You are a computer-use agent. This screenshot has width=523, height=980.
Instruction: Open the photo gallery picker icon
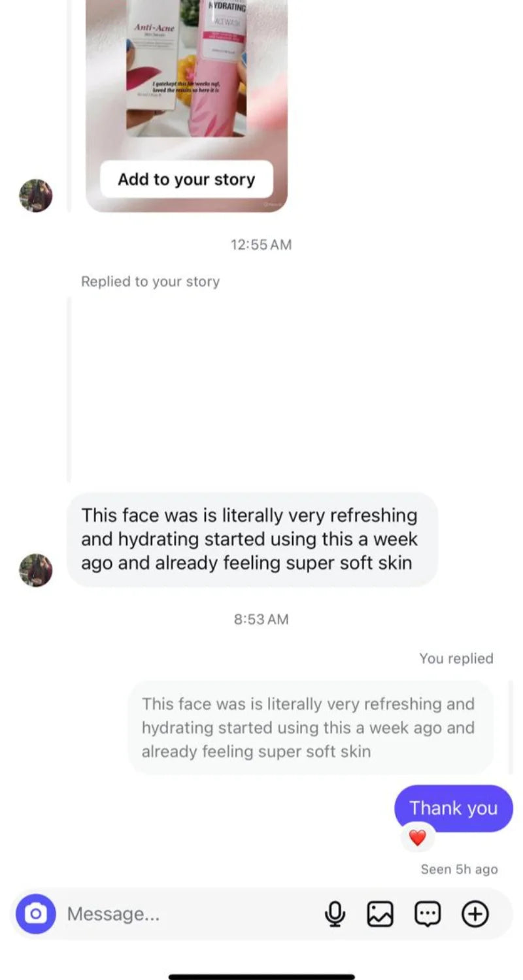click(380, 913)
